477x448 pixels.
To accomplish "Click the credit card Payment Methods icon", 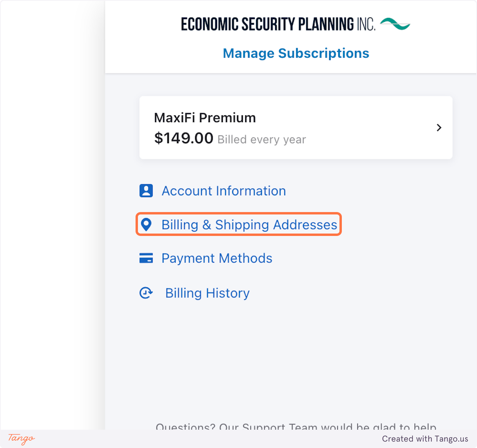I will [146, 258].
